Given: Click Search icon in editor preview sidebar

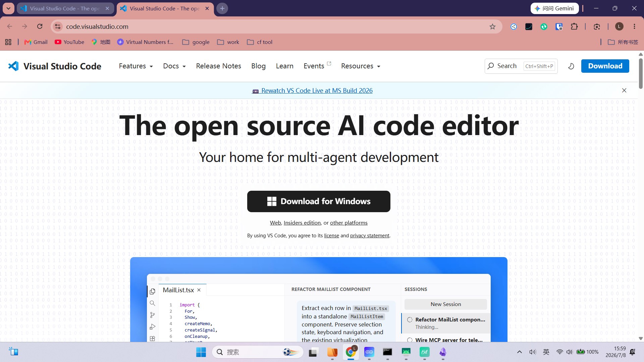Looking at the screenshot, I should tap(152, 303).
